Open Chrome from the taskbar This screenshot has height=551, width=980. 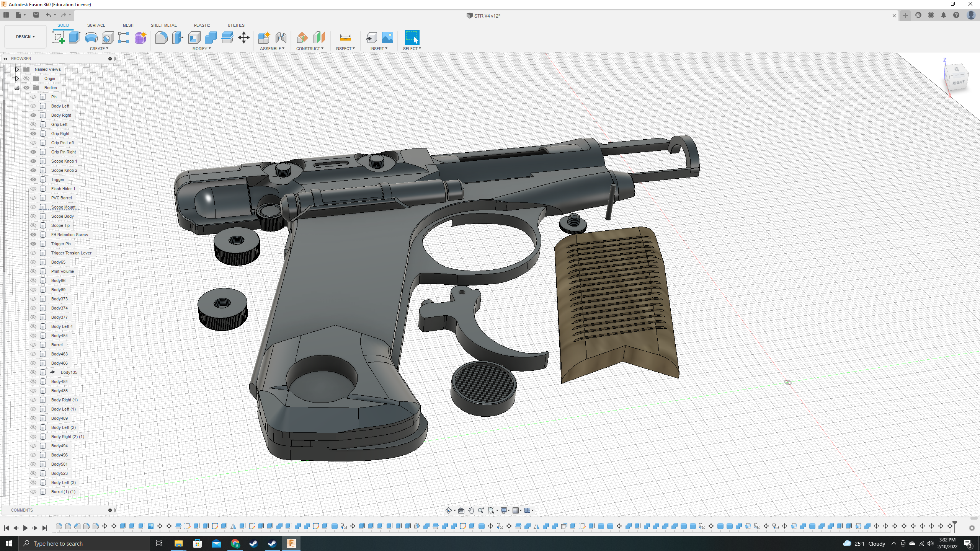click(235, 543)
